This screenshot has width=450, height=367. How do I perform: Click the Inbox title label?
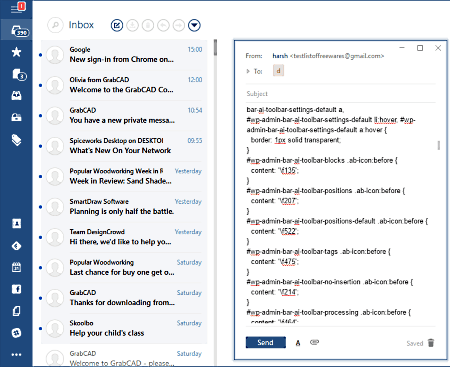pos(81,25)
